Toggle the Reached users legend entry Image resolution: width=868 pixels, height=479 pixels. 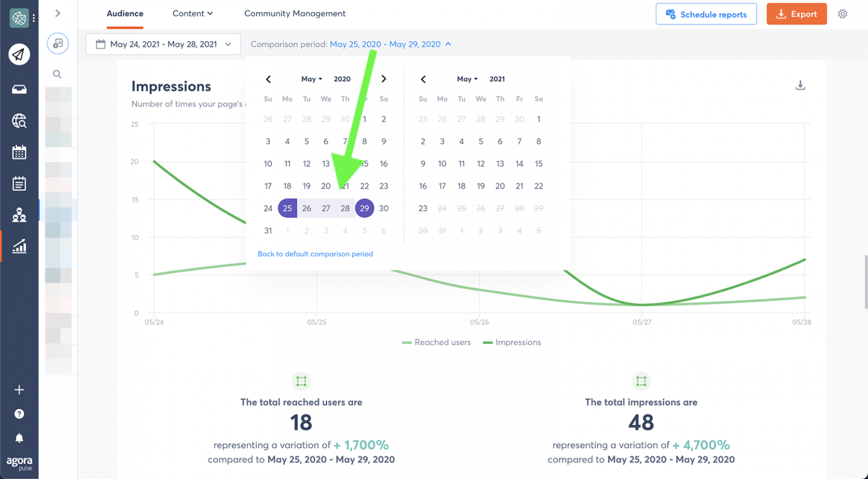pyautogui.click(x=436, y=342)
